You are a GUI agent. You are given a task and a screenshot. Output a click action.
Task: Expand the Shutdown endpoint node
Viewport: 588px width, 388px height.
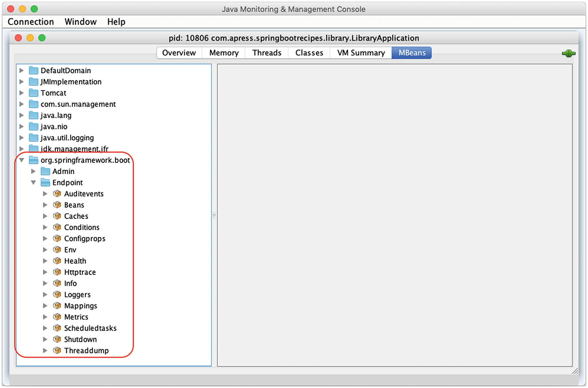click(x=45, y=339)
